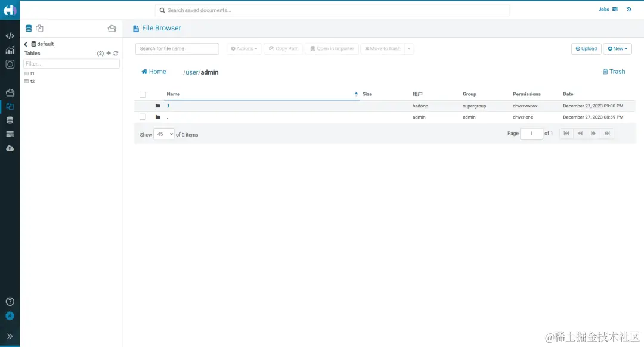Viewport: 644px width, 347px height.
Task: Open the Help question mark icon
Action: pyautogui.click(x=10, y=302)
